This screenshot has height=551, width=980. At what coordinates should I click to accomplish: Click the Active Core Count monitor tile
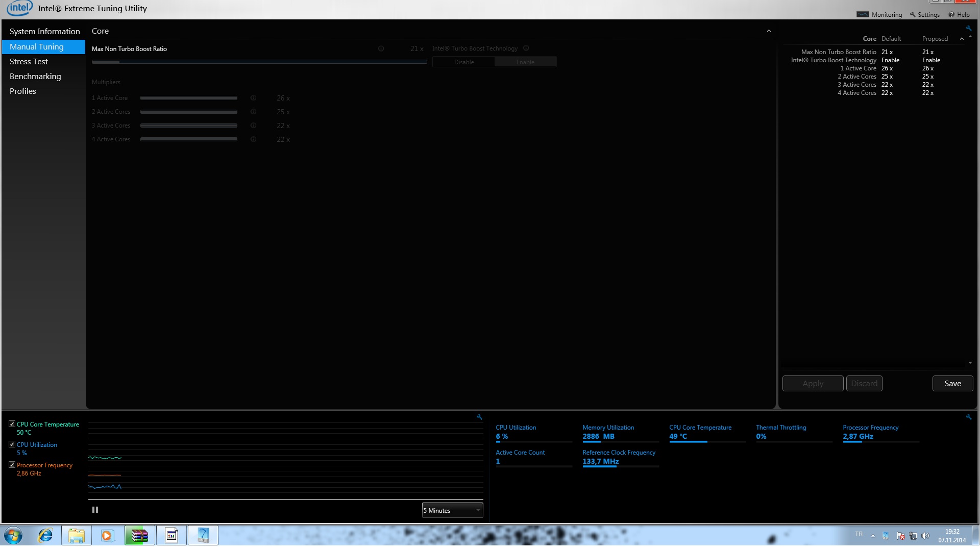[534, 458]
